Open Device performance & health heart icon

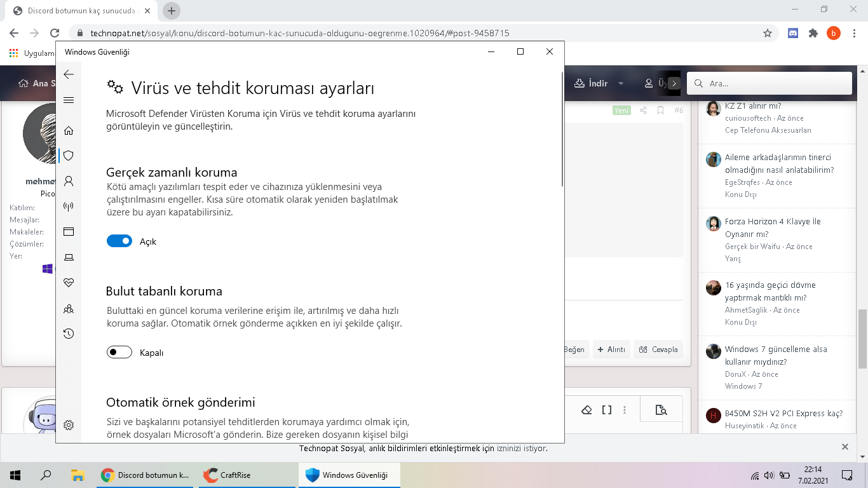69,283
